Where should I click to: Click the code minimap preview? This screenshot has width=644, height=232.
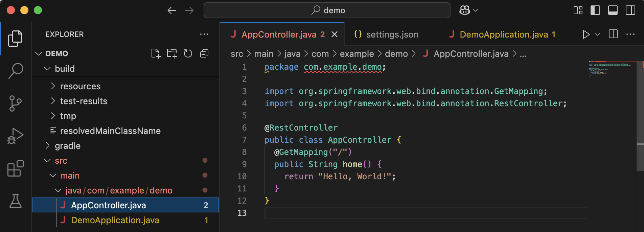click(612, 69)
